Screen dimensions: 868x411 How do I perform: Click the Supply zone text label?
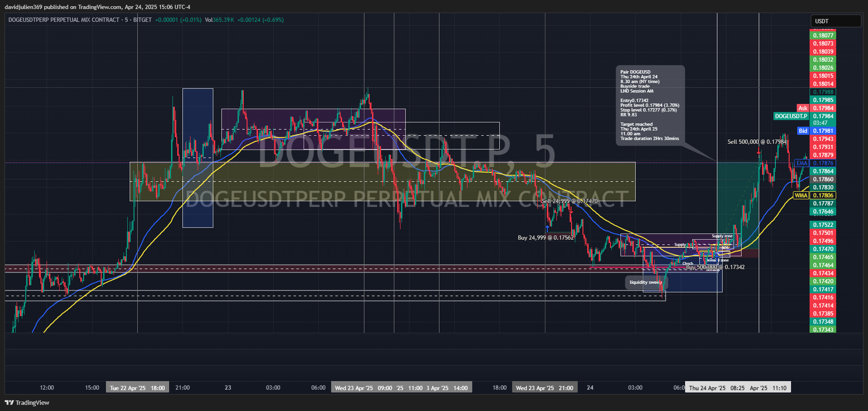pos(722,236)
